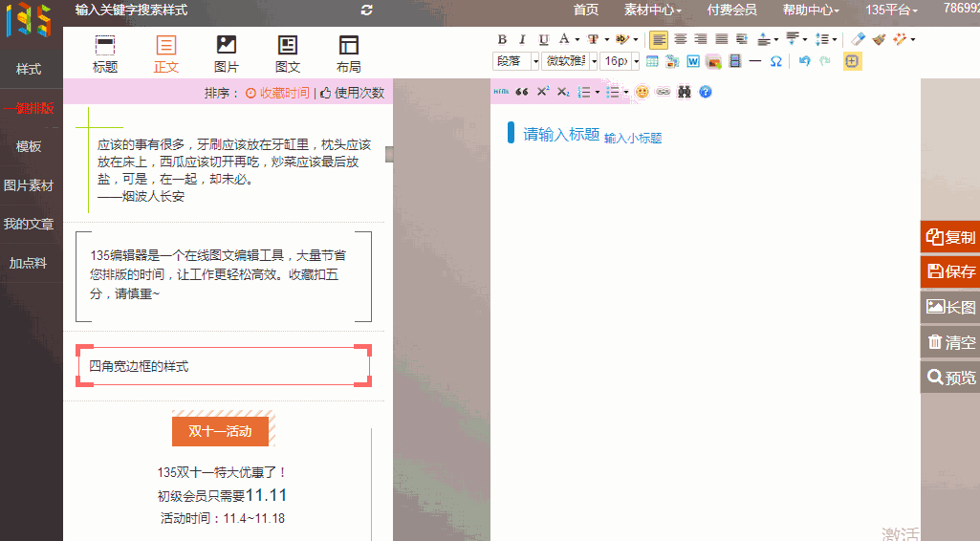This screenshot has width=980, height=541.
Task: Go to 首页 in the top menu
Action: coord(586,10)
